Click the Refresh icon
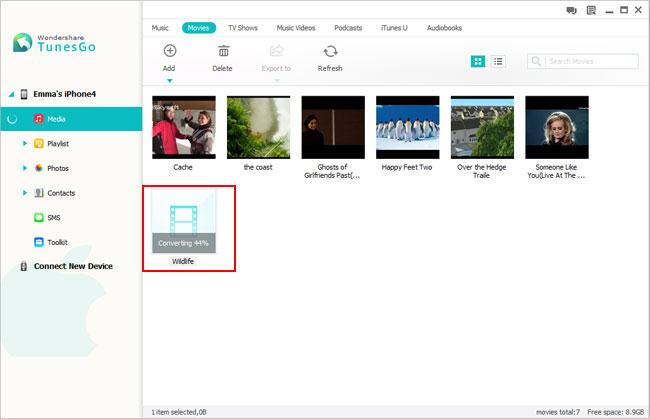The image size is (650, 419). point(330,51)
